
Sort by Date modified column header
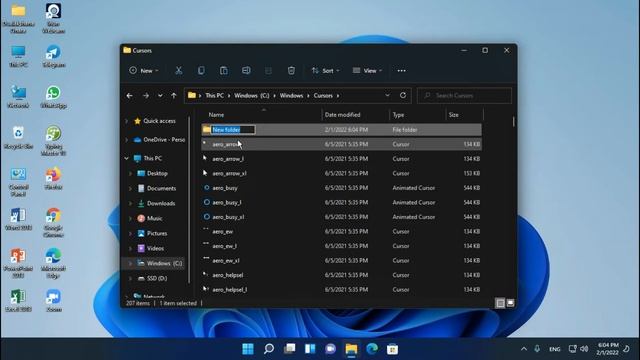342,115
